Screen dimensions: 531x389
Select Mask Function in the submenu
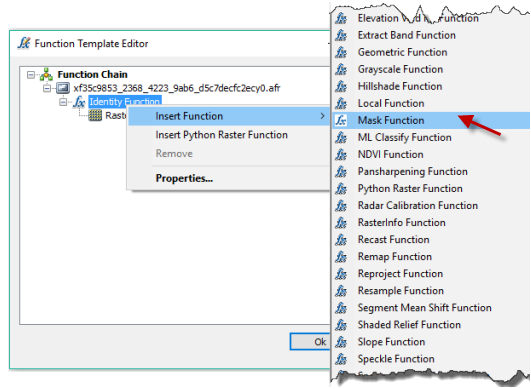[x=431, y=120]
